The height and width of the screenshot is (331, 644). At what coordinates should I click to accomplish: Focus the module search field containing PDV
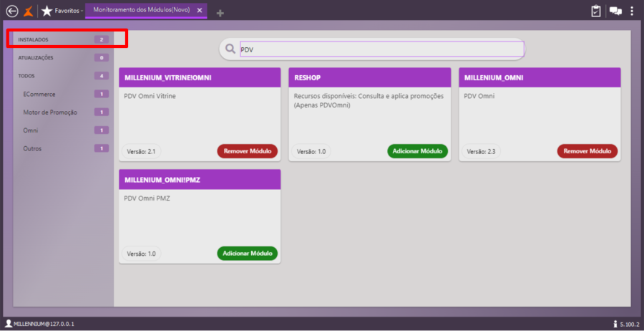[382, 49]
